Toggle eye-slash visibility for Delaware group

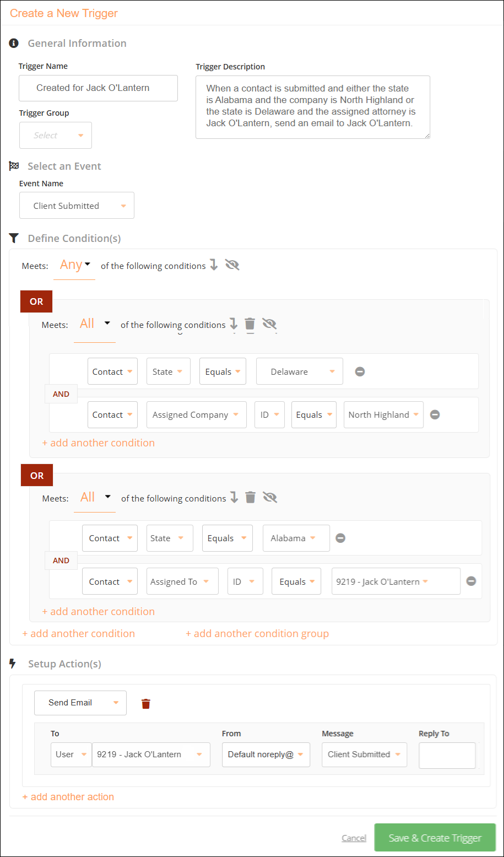pos(269,324)
